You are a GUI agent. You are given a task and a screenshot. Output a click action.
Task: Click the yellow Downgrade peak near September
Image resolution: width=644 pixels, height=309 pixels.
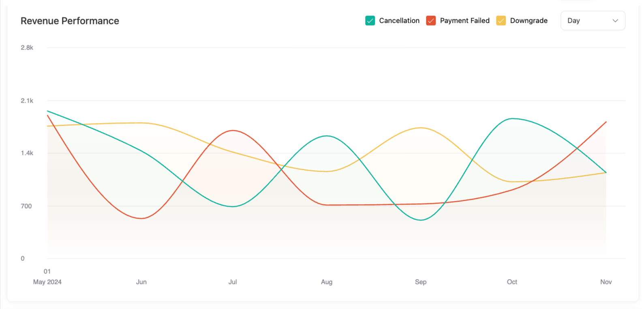[x=421, y=128]
